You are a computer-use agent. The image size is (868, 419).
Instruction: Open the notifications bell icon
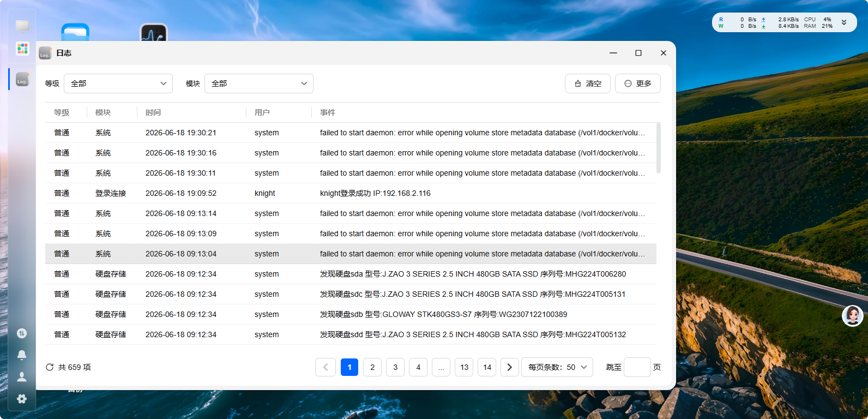(x=22, y=355)
